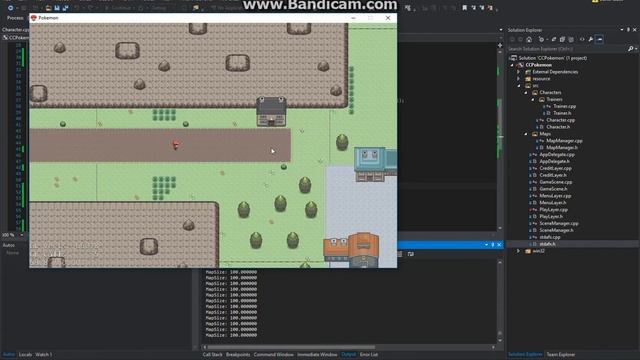The height and width of the screenshot is (360, 640).
Task: Click the Output panel horizontal scrollbar
Action: click(x=349, y=347)
